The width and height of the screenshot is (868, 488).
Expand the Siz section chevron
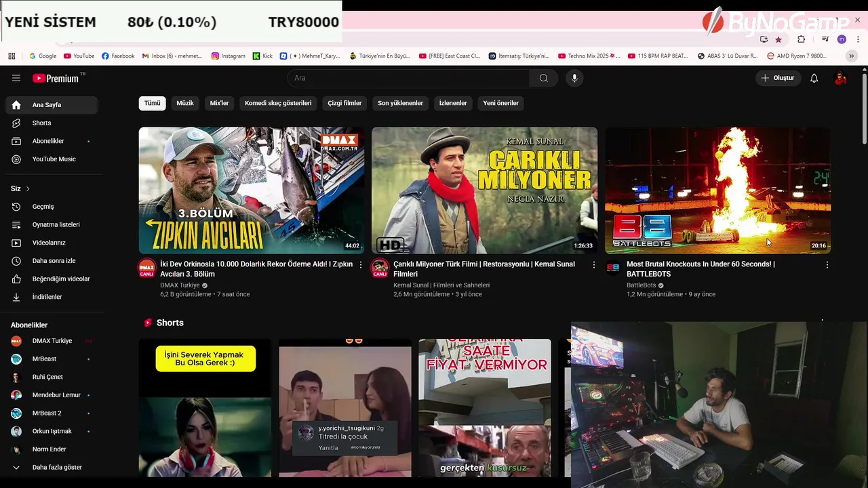[x=28, y=188]
